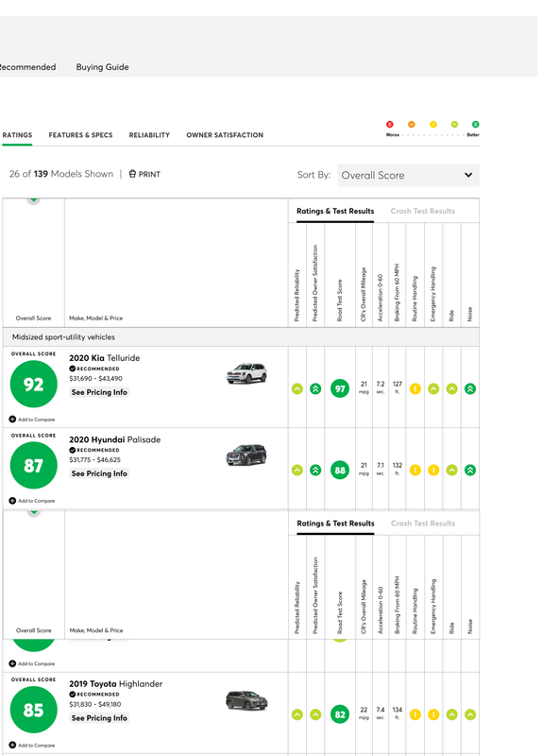Open the Reliability tab
This screenshot has width=542, height=756.
[x=149, y=135]
